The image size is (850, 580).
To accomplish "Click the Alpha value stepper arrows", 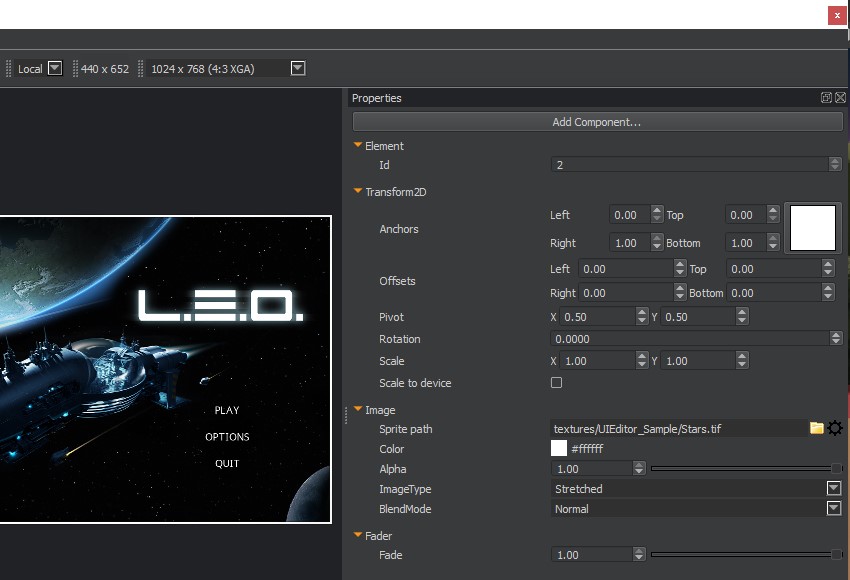I will point(639,469).
